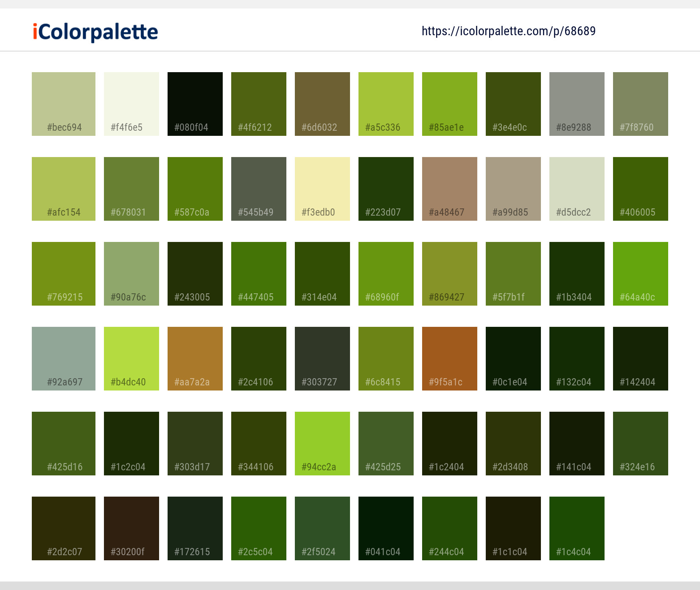
Task: Select the #afc154 swatch
Action: click(x=64, y=189)
